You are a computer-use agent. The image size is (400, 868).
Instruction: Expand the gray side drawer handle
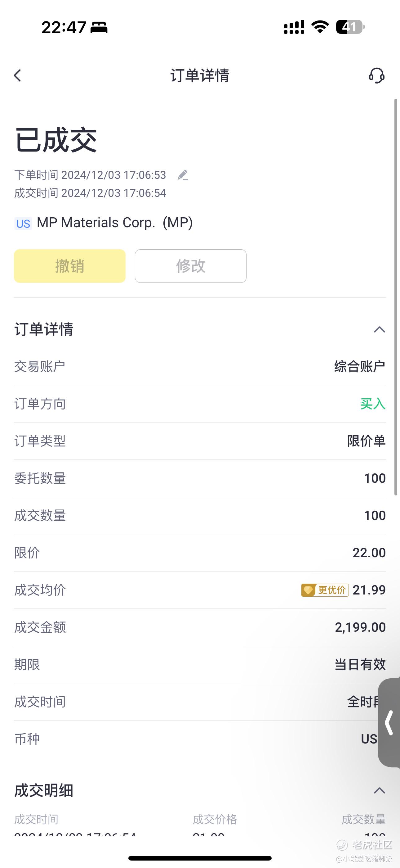pos(389,722)
